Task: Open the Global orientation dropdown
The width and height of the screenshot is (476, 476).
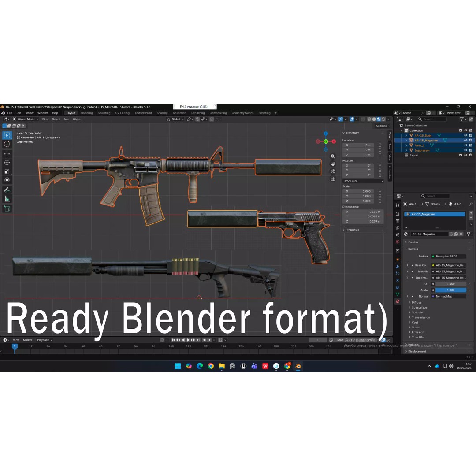Action: point(175,119)
